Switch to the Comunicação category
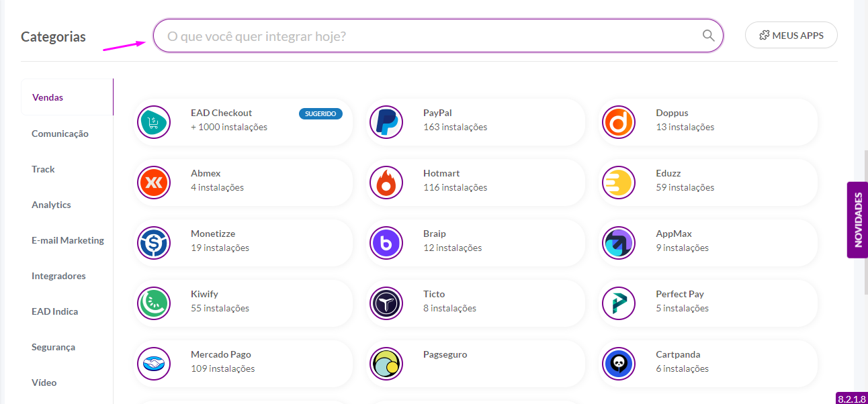This screenshot has height=404, width=868. point(60,134)
